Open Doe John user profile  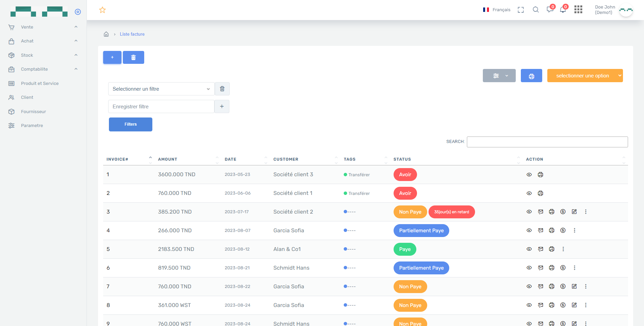(x=613, y=10)
